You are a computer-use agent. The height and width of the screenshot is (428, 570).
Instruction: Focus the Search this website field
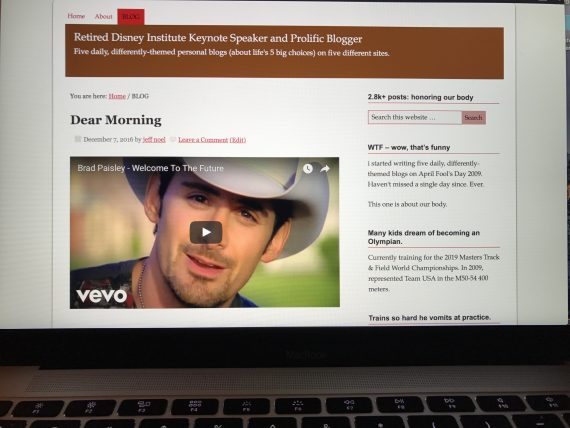pos(415,117)
